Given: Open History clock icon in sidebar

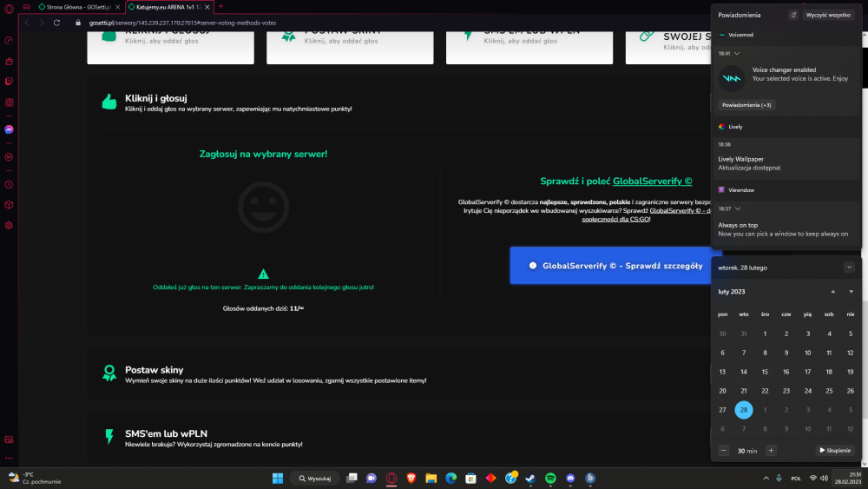Looking at the screenshot, I should click(x=9, y=185).
